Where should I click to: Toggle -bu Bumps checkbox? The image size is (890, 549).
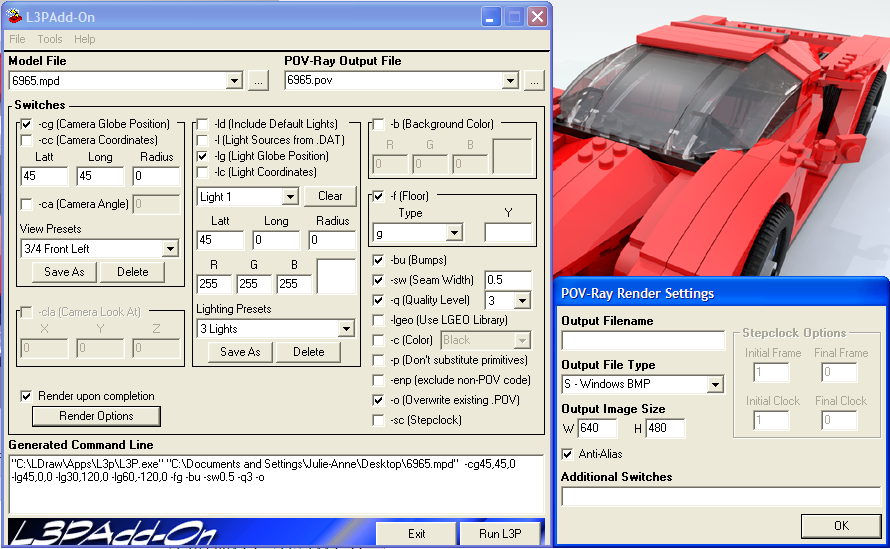[378, 260]
